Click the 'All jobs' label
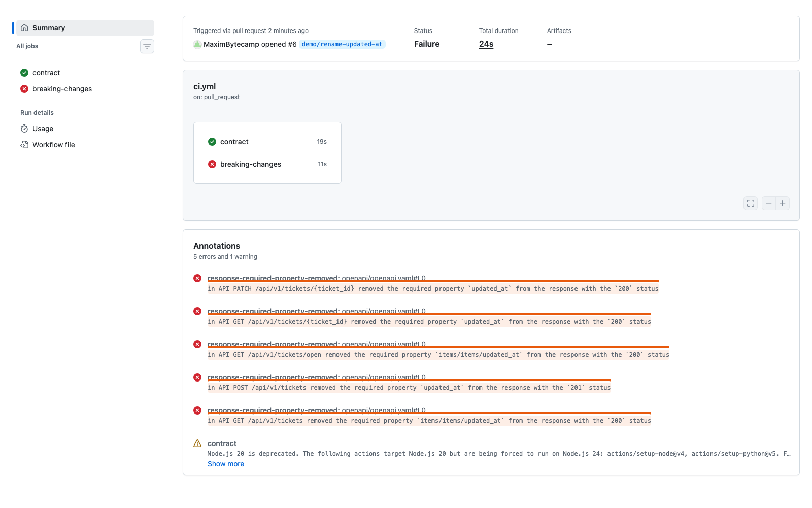The height and width of the screenshot is (508, 812). coord(27,46)
